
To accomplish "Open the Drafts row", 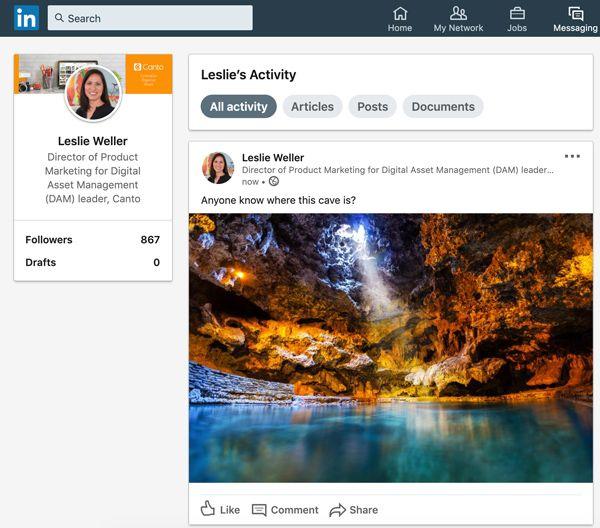I will [x=93, y=262].
